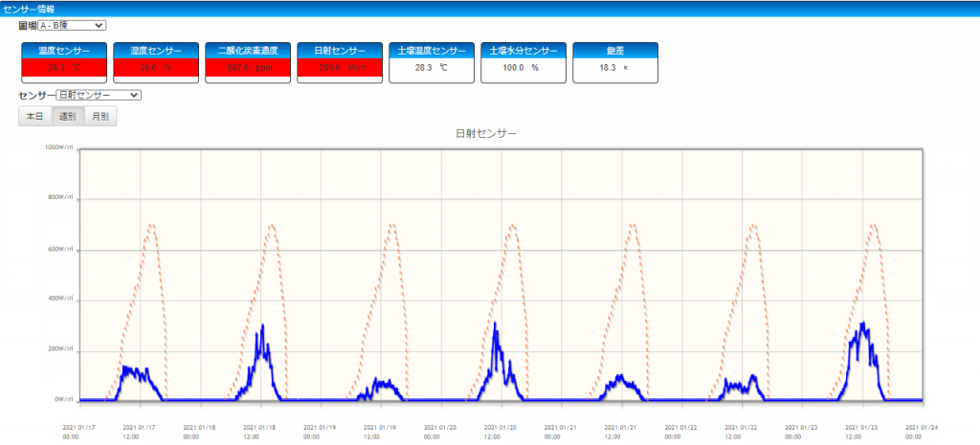Click the blue peak on 2021 01/20
Screen dimensions: 980x445
pos(495,324)
